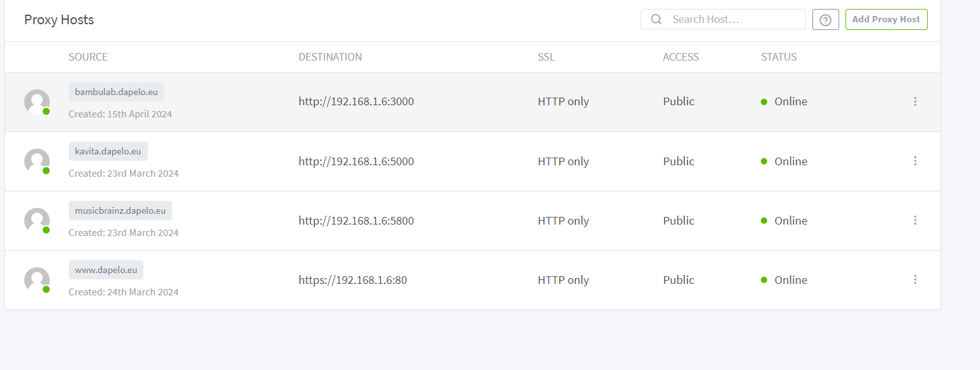
Task: Click the DESTINATION column header
Action: click(330, 57)
